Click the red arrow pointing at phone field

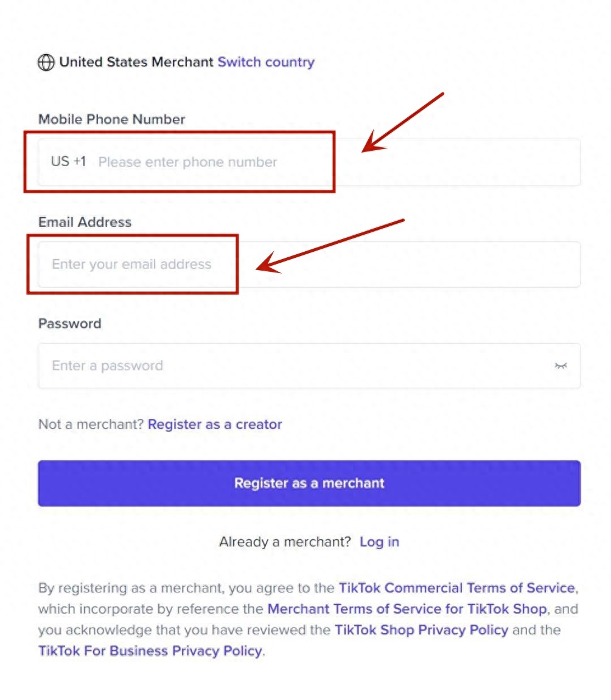(404, 122)
